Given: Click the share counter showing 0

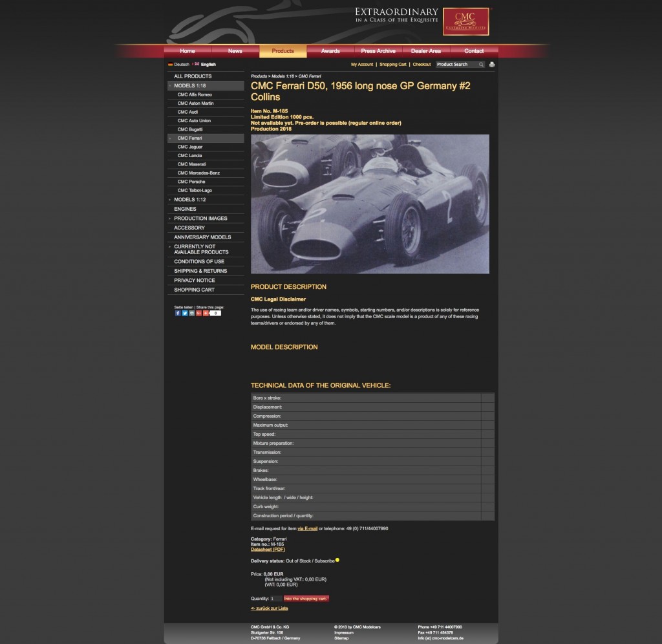Looking at the screenshot, I should click(x=215, y=314).
